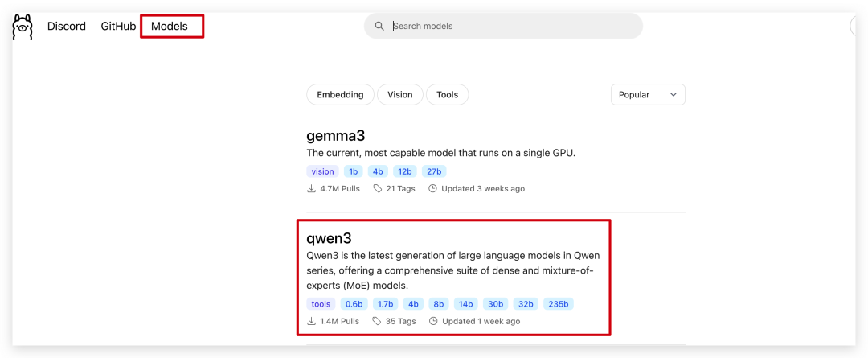Screen dimensions: 868x358
Task: Select the qwen3 235b size tag
Action: [559, 303]
